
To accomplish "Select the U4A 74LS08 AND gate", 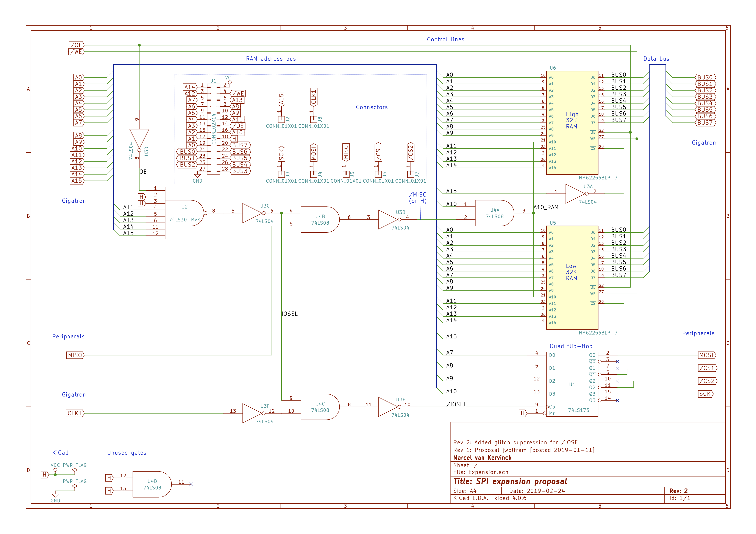I will click(x=494, y=213).
